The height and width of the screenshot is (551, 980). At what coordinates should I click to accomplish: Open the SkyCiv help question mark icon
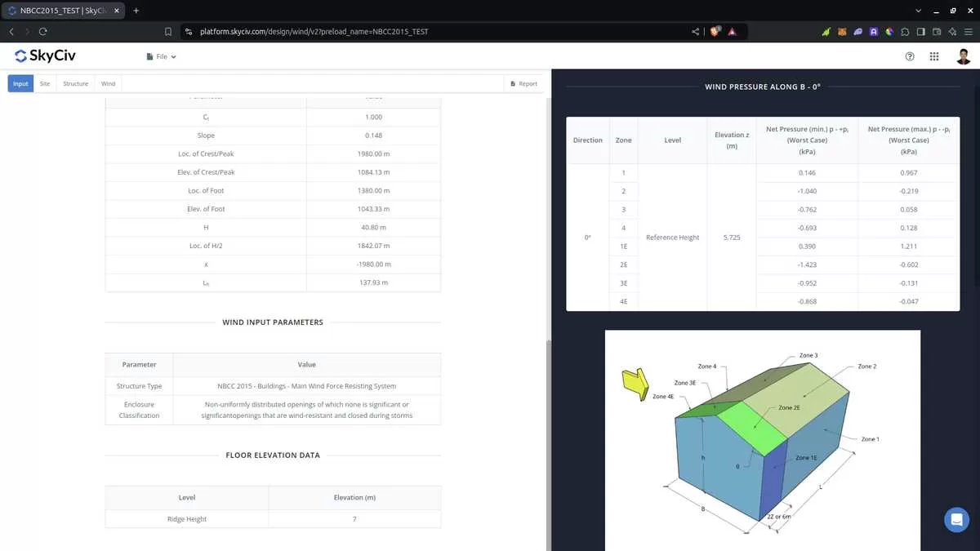pos(910,56)
